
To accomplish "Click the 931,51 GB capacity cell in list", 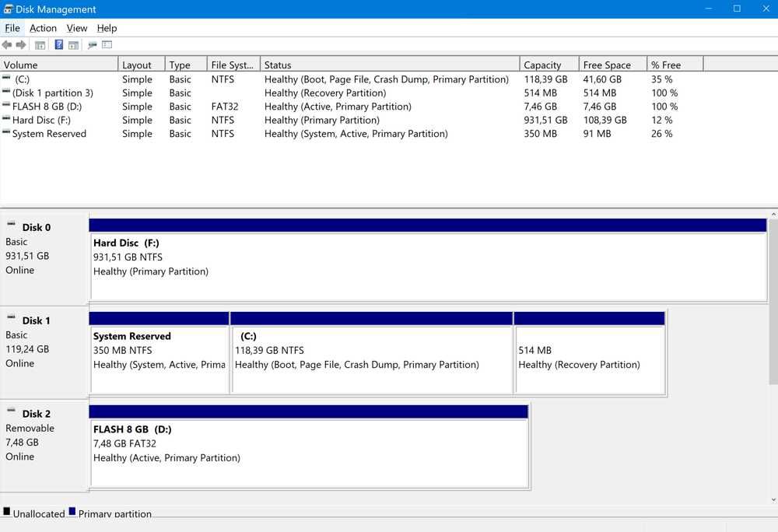I will (546, 120).
